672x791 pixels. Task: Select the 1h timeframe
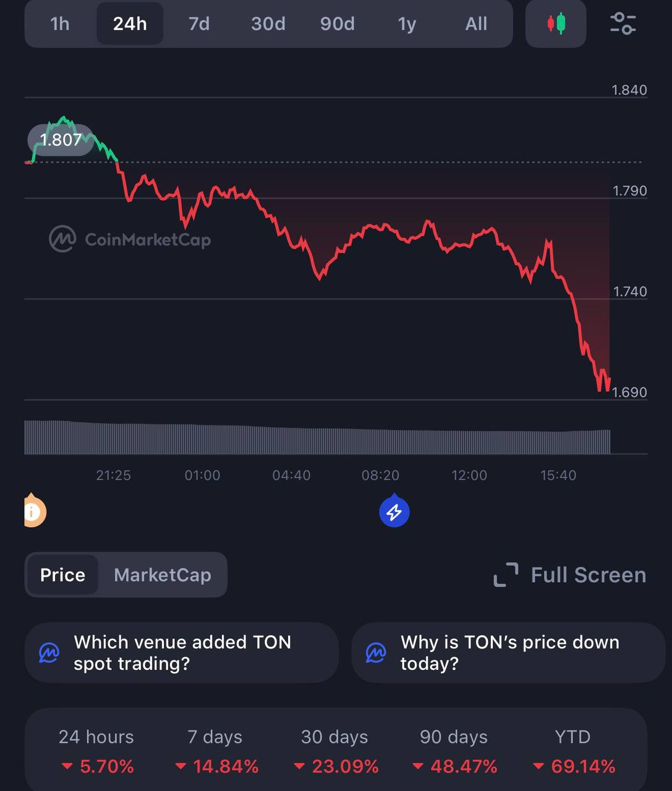[60, 24]
